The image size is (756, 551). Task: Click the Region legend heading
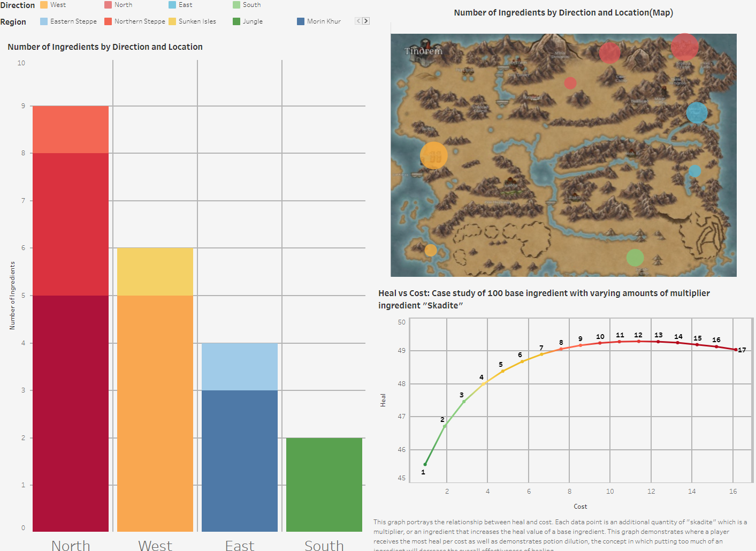[13, 22]
